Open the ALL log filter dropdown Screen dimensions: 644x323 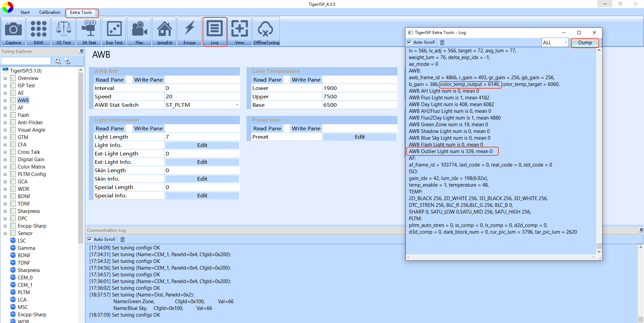coord(566,42)
